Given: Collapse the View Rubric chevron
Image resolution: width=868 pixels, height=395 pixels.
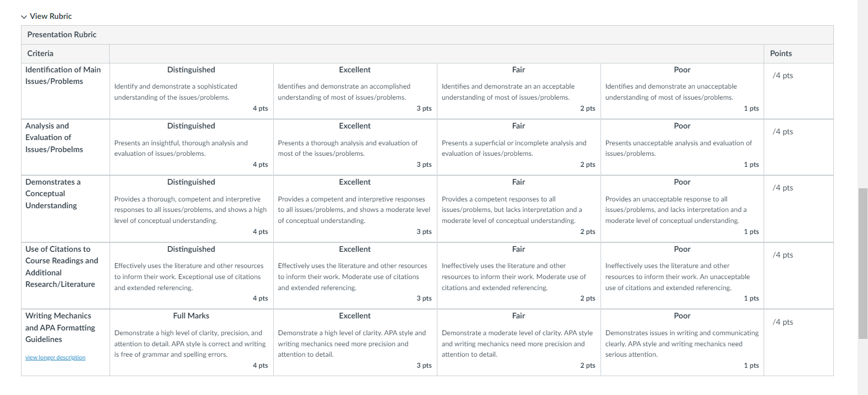Looking at the screenshot, I should coord(24,17).
